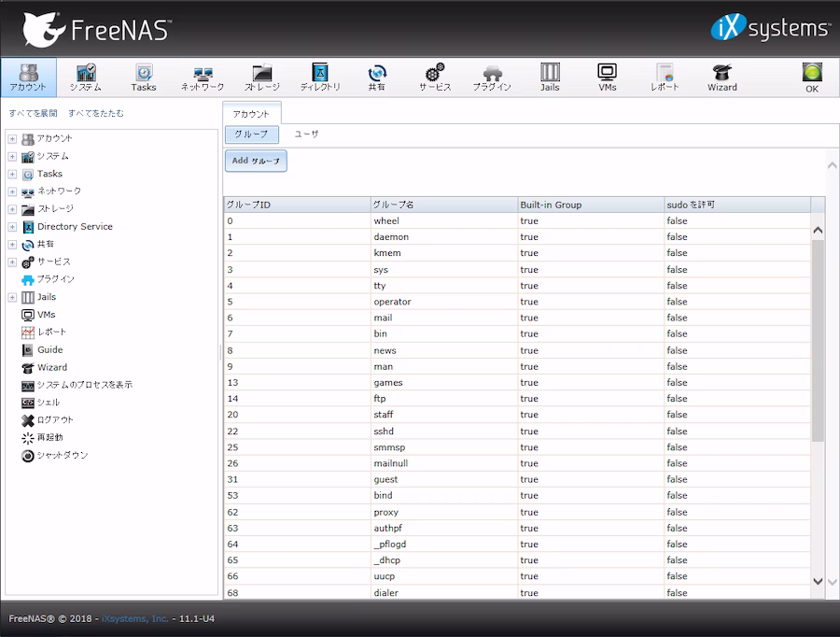840x637 pixels.
Task: Sort by the グループID column header
Action: (298, 205)
